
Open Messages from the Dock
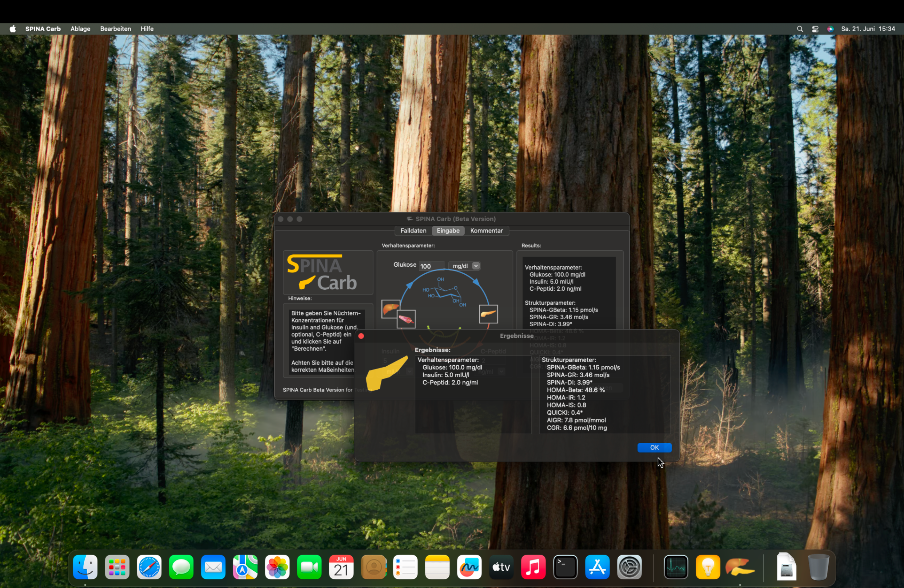[181, 567]
